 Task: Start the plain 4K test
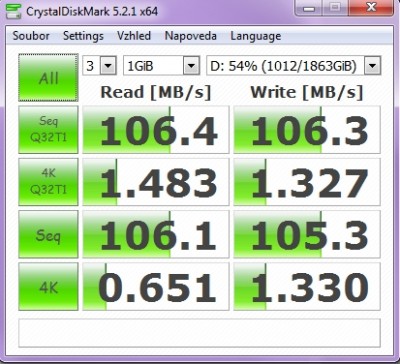[48, 287]
